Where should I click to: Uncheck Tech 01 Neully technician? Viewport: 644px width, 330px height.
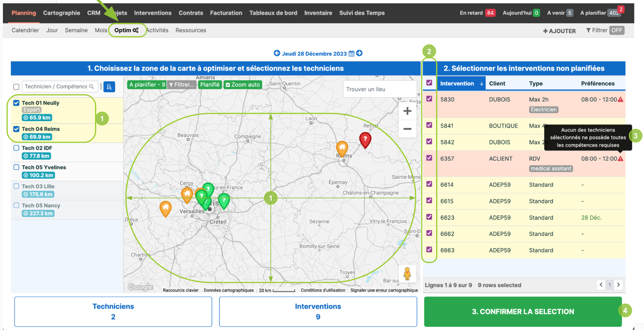pos(16,103)
